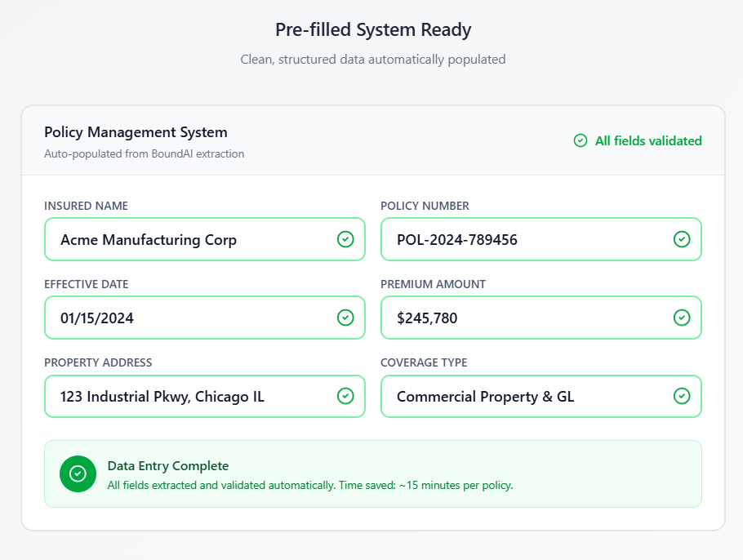The width and height of the screenshot is (743, 560).
Task: Click the time saved per policy message
Action: (310, 485)
